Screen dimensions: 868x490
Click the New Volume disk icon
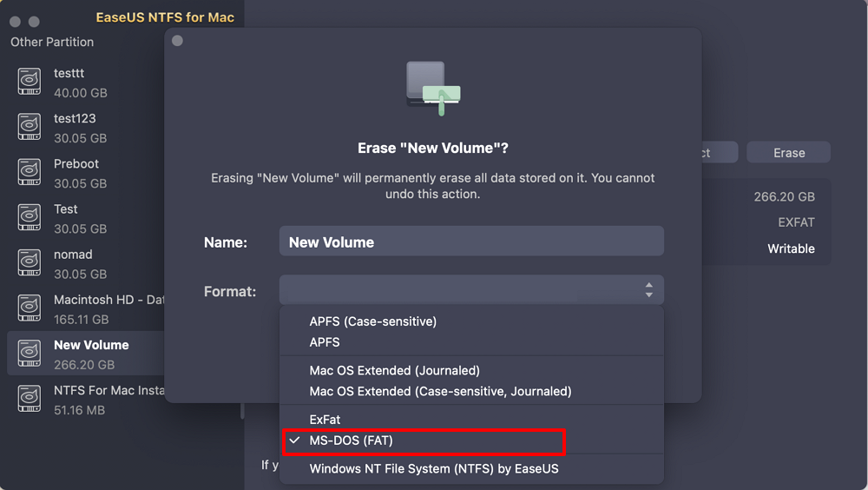point(30,354)
